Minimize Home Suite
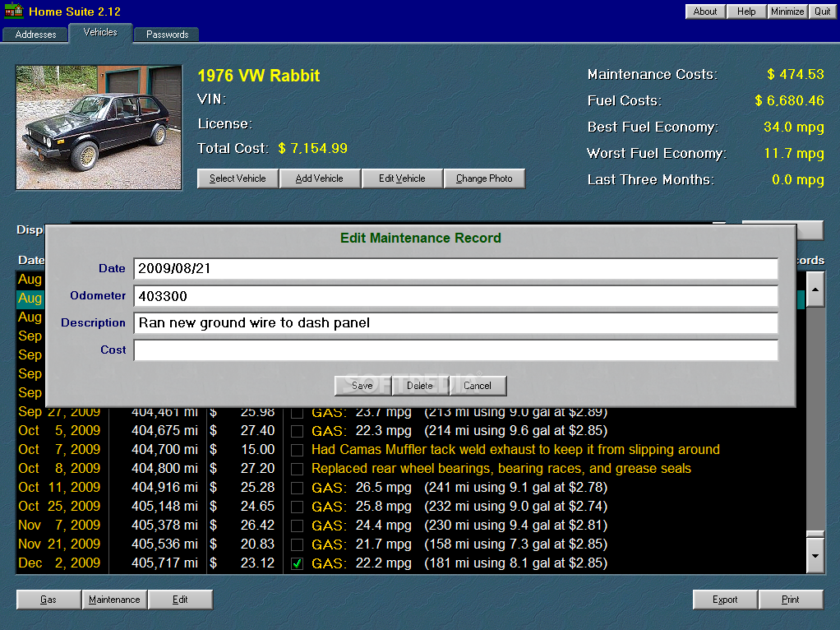 coord(787,12)
